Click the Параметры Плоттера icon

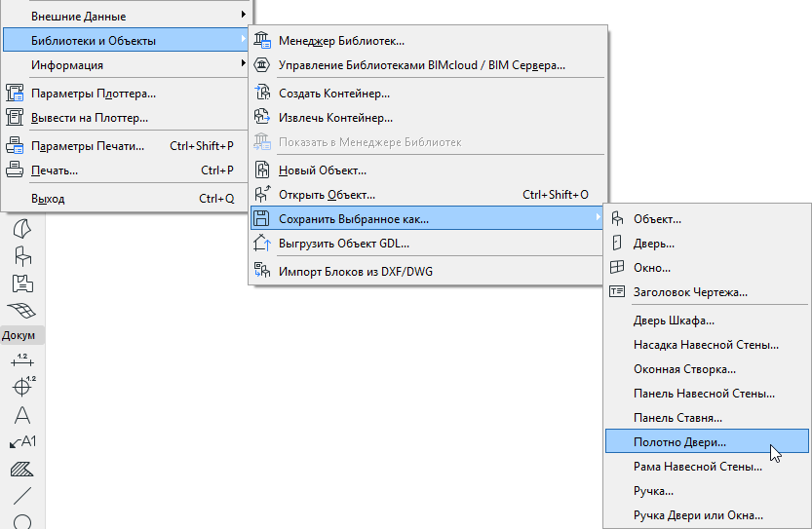tap(15, 94)
